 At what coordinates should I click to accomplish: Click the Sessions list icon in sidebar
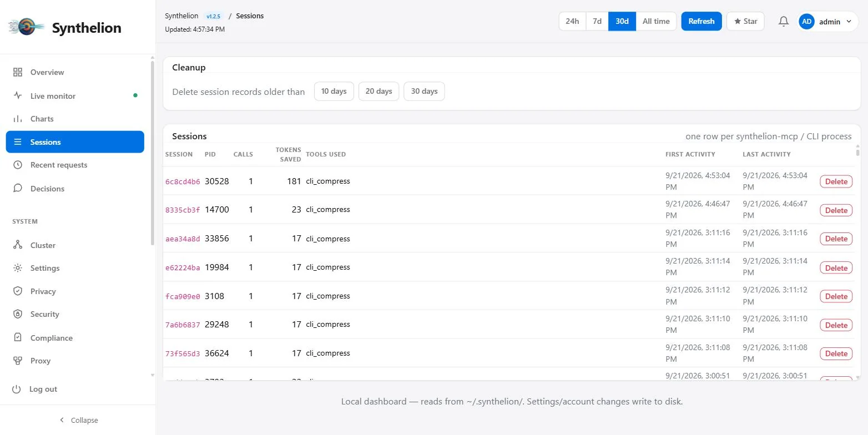(x=18, y=142)
